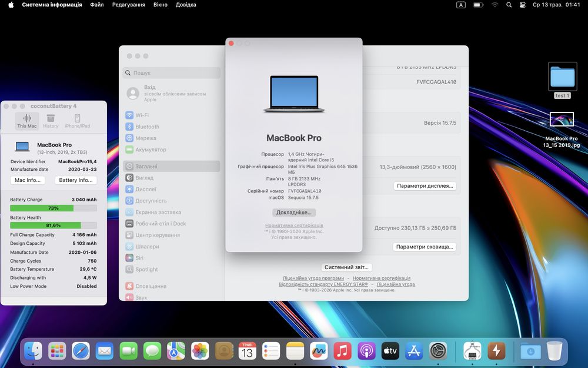Viewport: 588px width, 368px height.
Task: Open the Редагування menu
Action: [x=129, y=5]
